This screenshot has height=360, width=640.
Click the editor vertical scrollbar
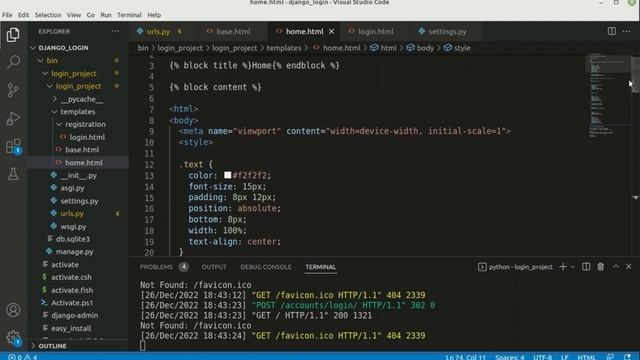tap(636, 75)
